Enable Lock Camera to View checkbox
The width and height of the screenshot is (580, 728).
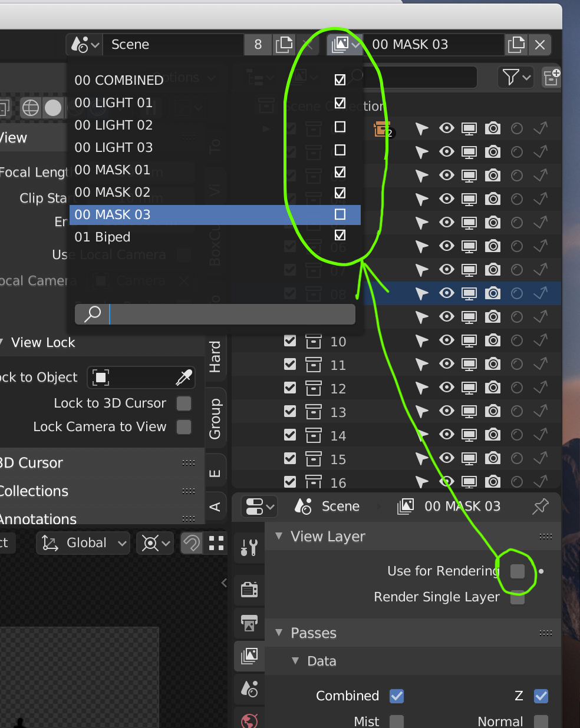(x=184, y=427)
